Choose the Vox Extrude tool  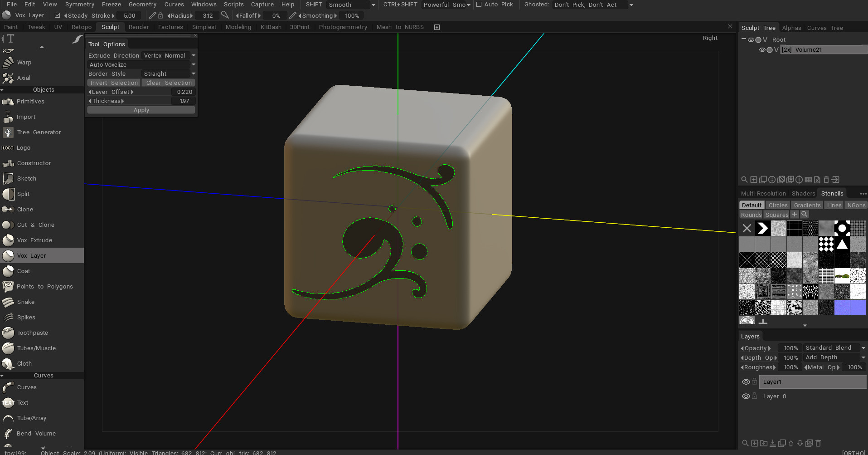(x=34, y=240)
